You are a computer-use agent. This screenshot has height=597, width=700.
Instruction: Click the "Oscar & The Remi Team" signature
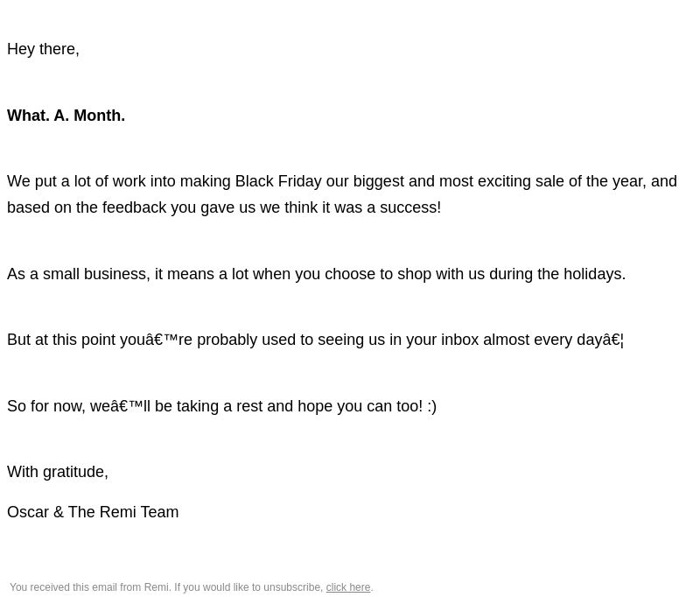93,512
